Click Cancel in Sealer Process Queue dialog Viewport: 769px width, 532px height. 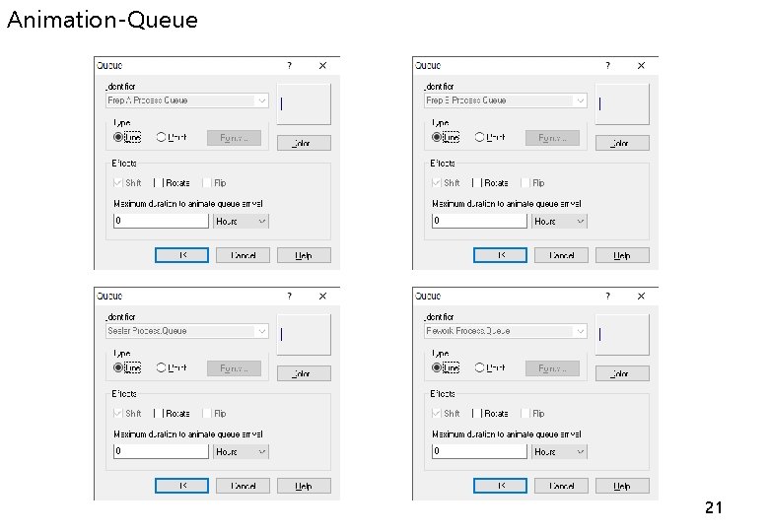[243, 486]
